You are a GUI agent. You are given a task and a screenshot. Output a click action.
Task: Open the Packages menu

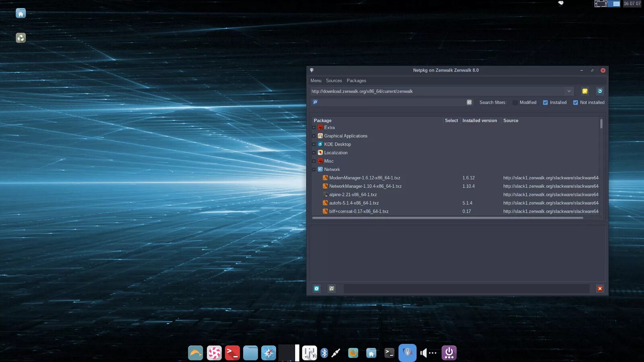pos(356,81)
